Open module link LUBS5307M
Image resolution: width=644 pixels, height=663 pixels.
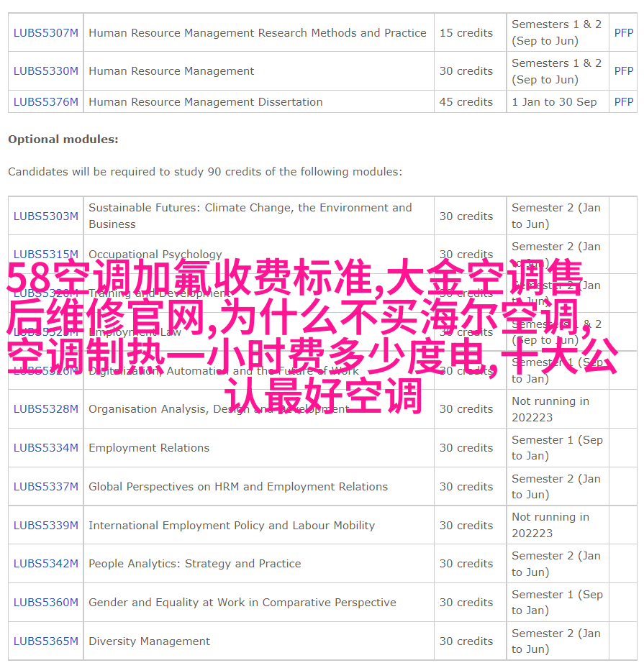(x=46, y=33)
